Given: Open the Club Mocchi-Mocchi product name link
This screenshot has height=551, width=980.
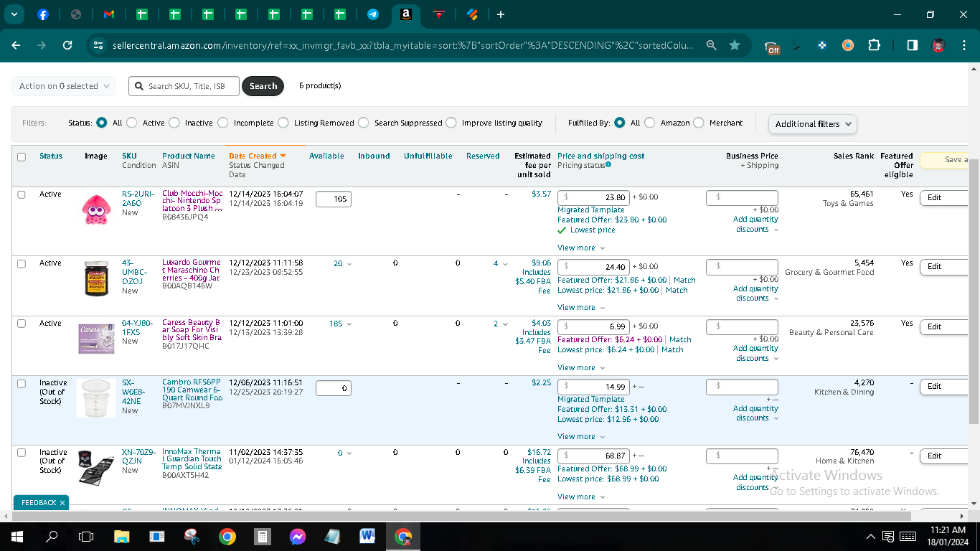Looking at the screenshot, I should 192,202.
